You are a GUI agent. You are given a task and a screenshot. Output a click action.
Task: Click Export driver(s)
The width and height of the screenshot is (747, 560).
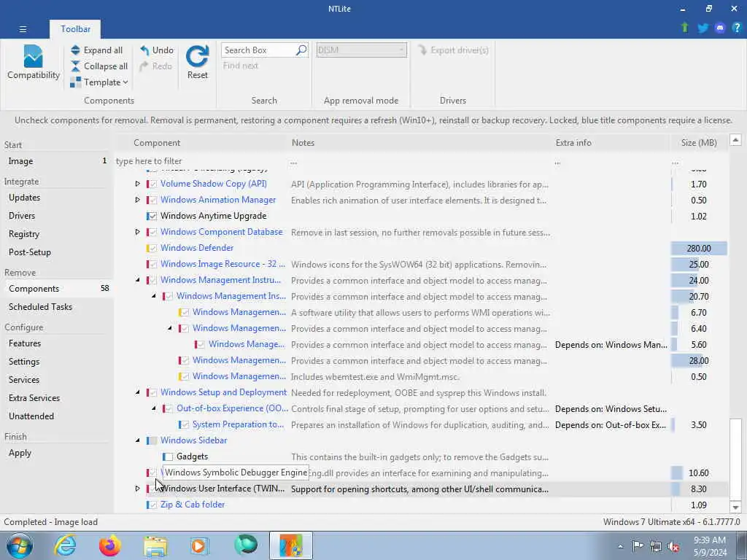click(x=453, y=50)
